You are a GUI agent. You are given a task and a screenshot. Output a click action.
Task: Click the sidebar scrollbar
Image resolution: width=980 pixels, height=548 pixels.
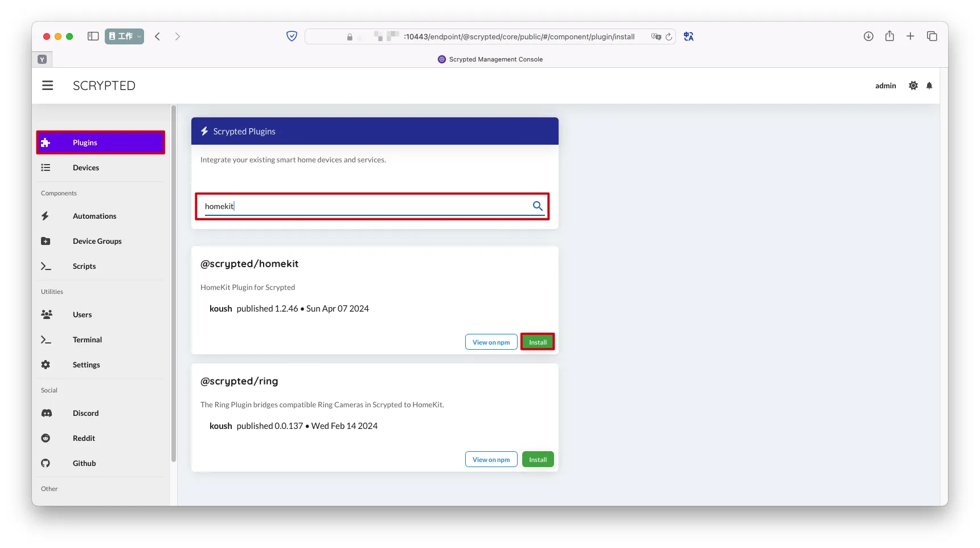coord(174,284)
